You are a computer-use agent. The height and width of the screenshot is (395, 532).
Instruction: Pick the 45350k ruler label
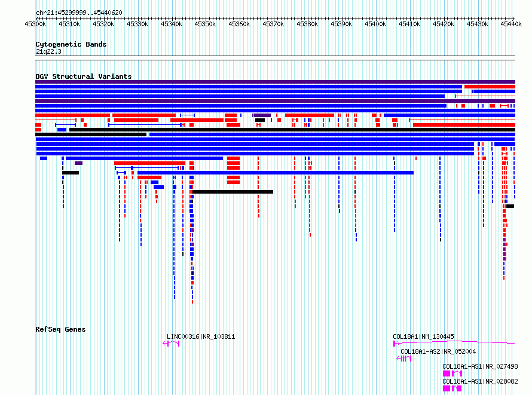click(x=205, y=24)
